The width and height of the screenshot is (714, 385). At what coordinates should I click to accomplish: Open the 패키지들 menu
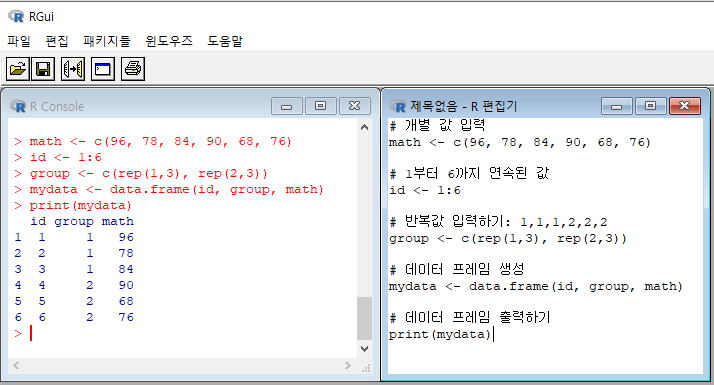[x=107, y=41]
